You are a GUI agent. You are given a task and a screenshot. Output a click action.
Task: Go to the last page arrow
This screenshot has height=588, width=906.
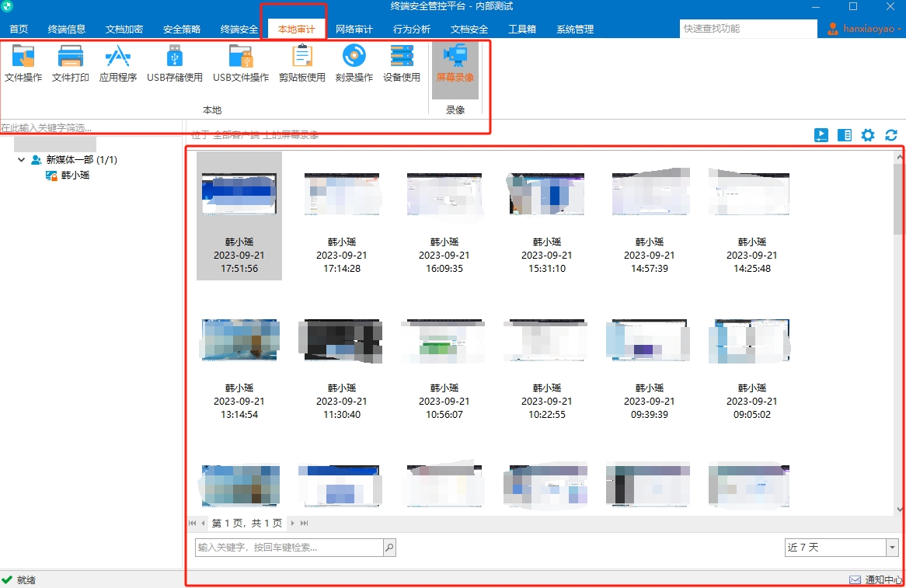coord(304,524)
